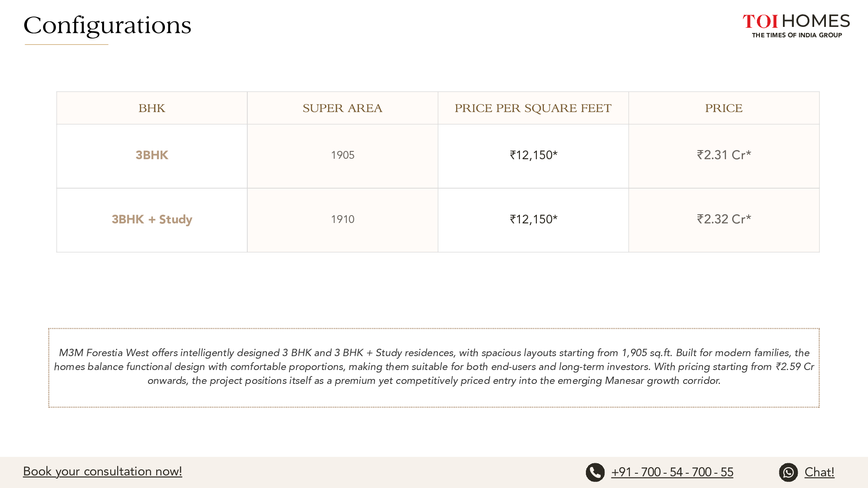Click the ₹2.32 Cr* price cell

click(723, 219)
